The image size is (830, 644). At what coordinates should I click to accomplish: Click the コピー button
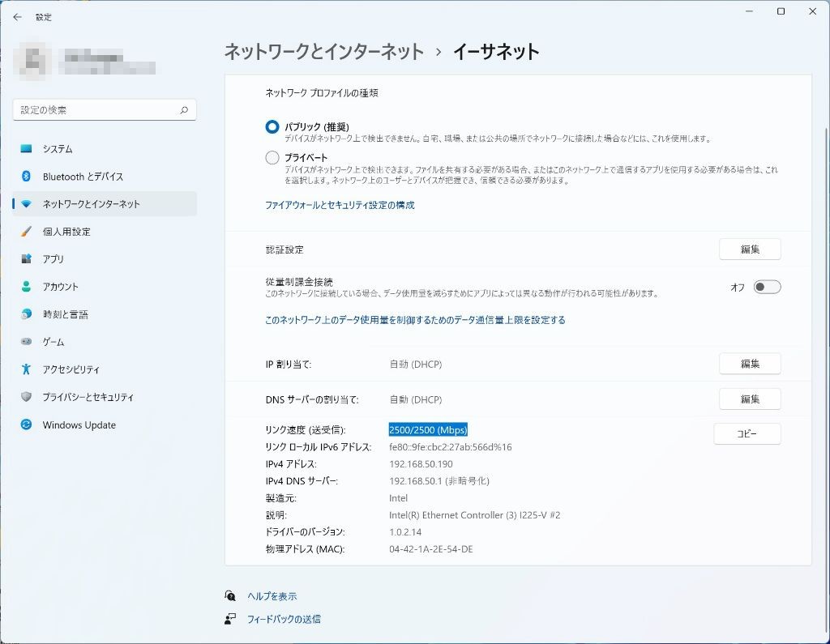tap(747, 433)
